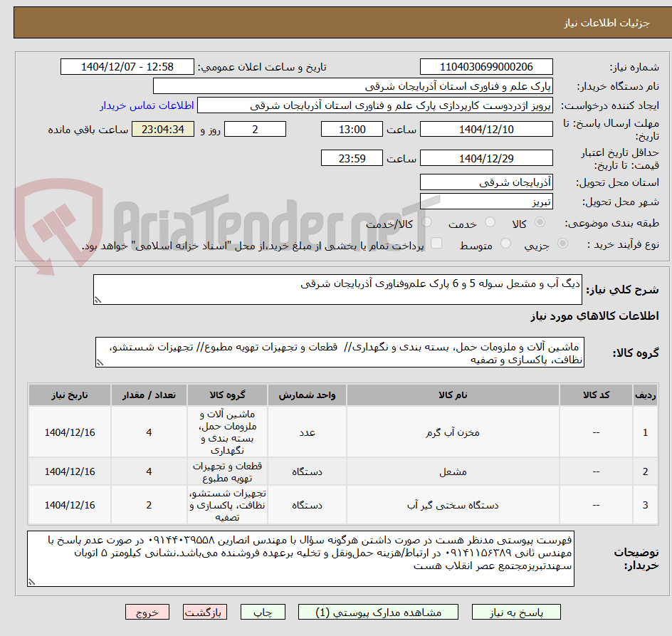The width and height of the screenshot is (672, 636).
Task: Click the validity time 23:59 field
Action: 352,158
